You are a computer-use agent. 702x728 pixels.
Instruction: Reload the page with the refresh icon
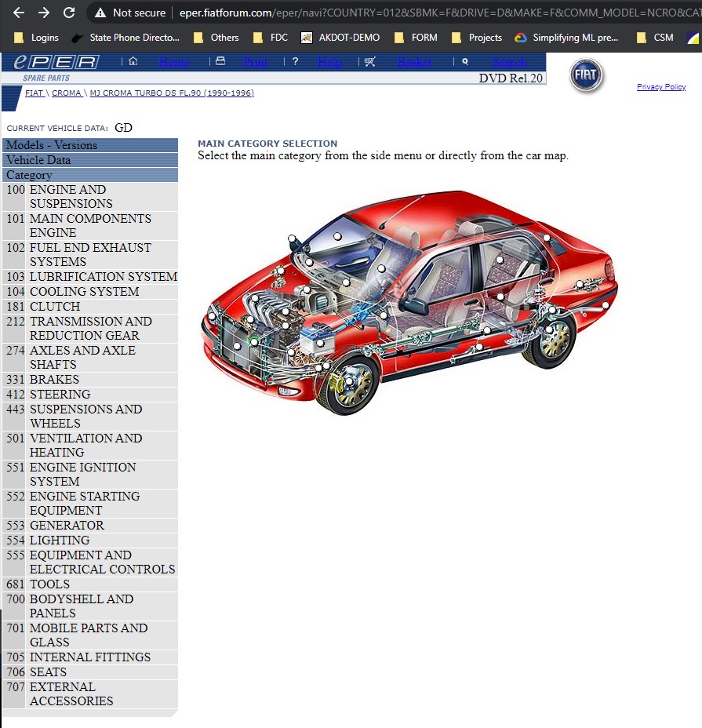[69, 13]
